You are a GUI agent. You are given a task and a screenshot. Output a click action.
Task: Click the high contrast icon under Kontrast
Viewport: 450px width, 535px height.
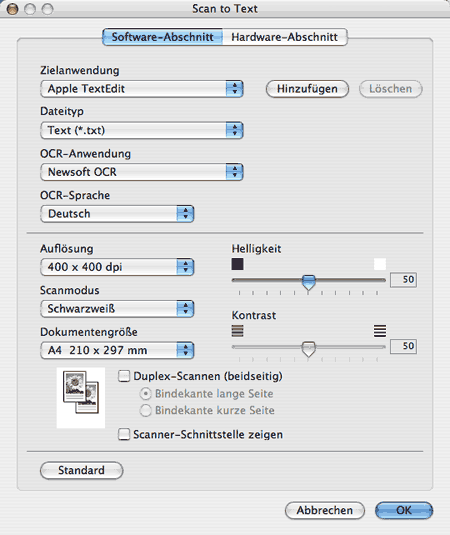[380, 331]
